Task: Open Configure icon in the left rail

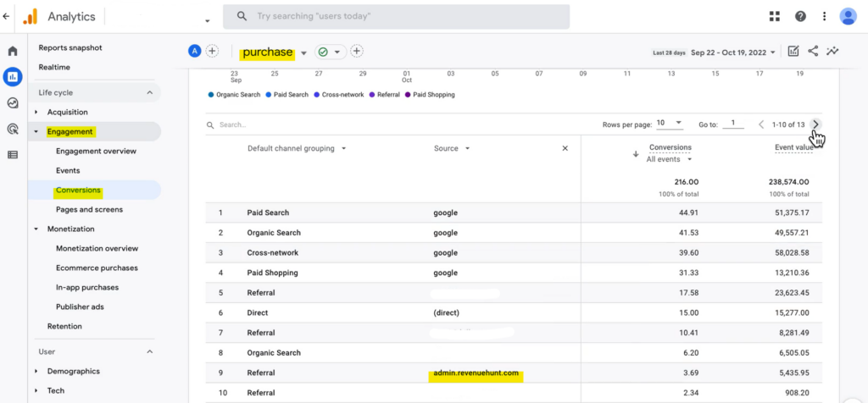Action: (x=13, y=155)
